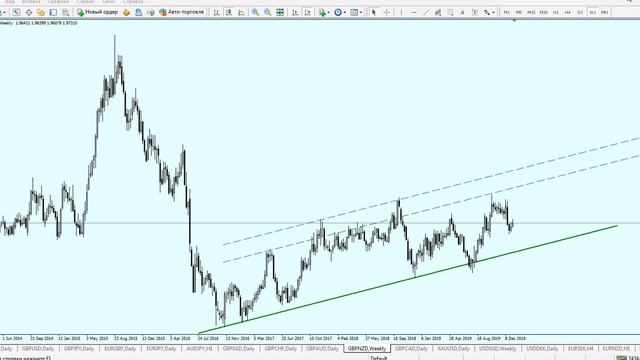Switch to USDSGD,Weekly chart tab
Image resolution: width=640 pixels, height=360 pixels.
[497, 349]
